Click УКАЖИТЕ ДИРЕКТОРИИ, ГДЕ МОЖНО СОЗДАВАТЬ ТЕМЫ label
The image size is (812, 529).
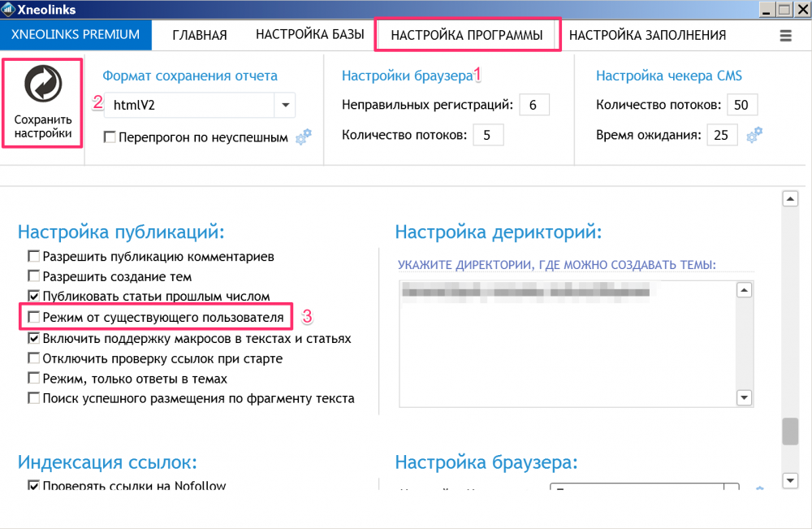tap(557, 265)
